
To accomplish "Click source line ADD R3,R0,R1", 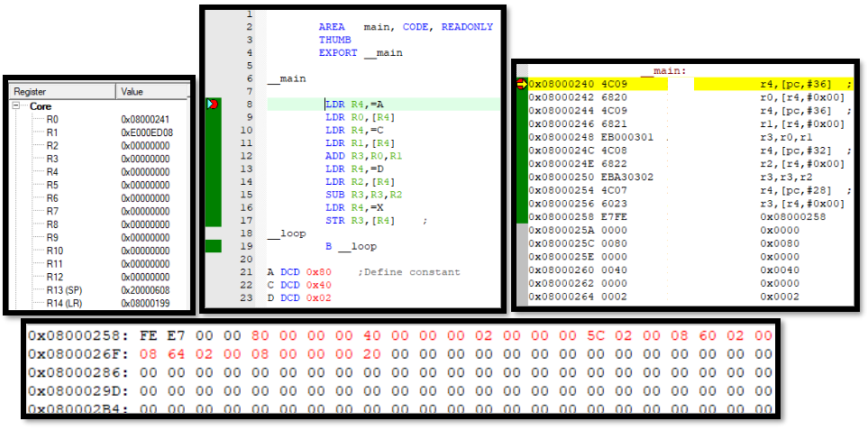I will pos(364,156).
